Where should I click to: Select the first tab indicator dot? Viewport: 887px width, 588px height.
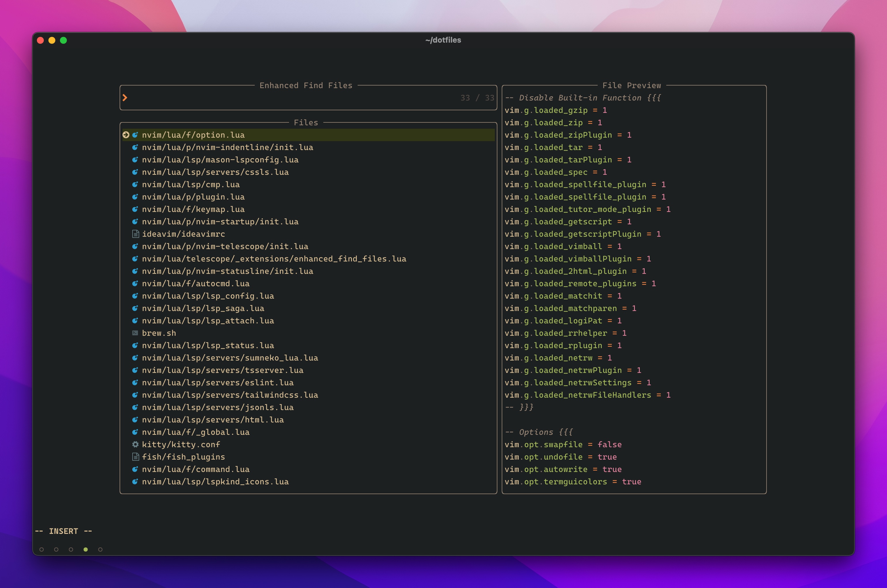point(42,549)
